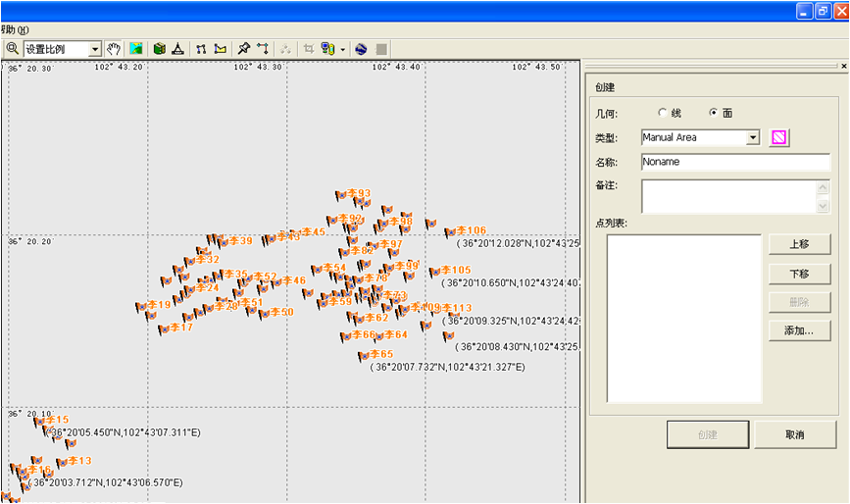Click the 上移 (move up) button
This screenshot has width=850, height=504.
(x=799, y=244)
